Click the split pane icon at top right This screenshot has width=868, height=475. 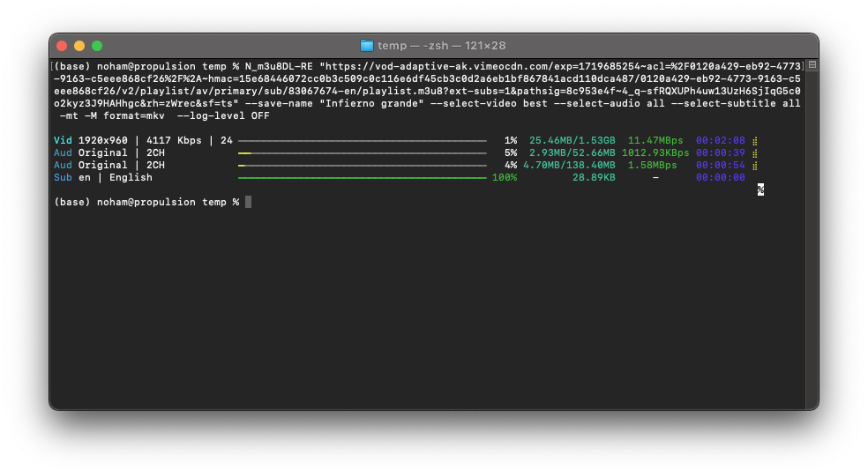pos(812,64)
